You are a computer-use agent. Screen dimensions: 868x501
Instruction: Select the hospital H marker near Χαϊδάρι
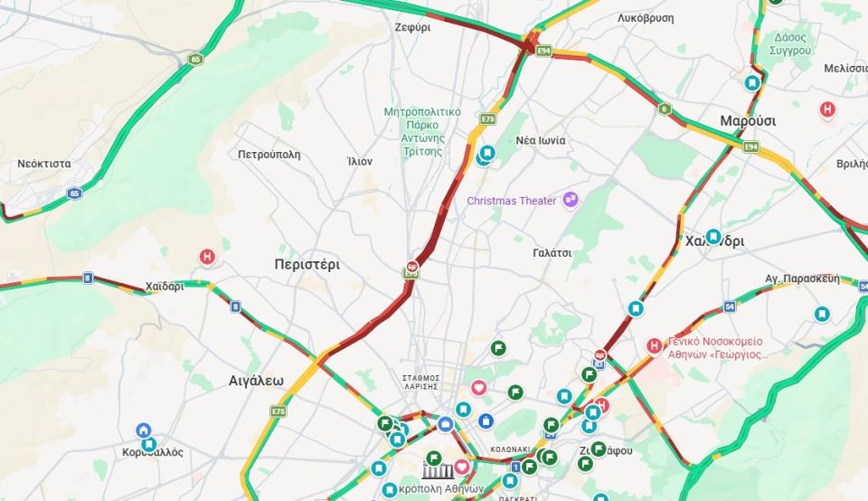(207, 257)
